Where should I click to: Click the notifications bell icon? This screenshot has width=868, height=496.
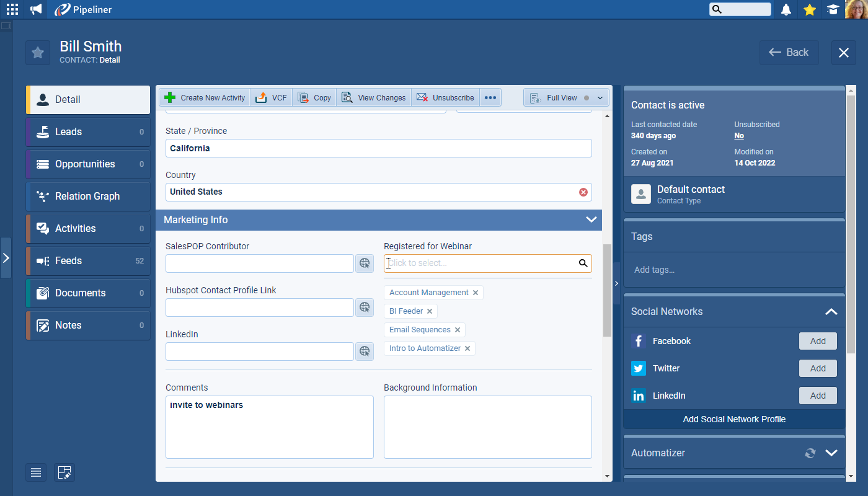coord(786,9)
